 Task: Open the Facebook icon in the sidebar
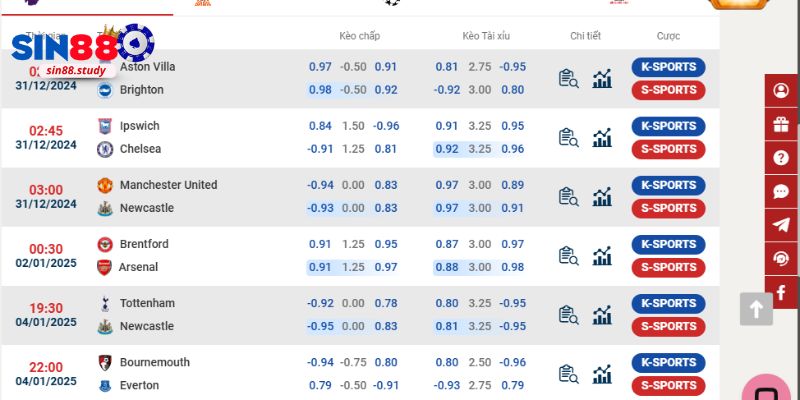click(781, 292)
